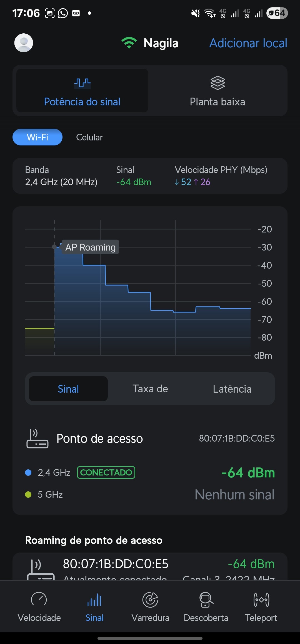Tap the Adicionar local link
The height and width of the screenshot is (644, 300).
pyautogui.click(x=248, y=43)
